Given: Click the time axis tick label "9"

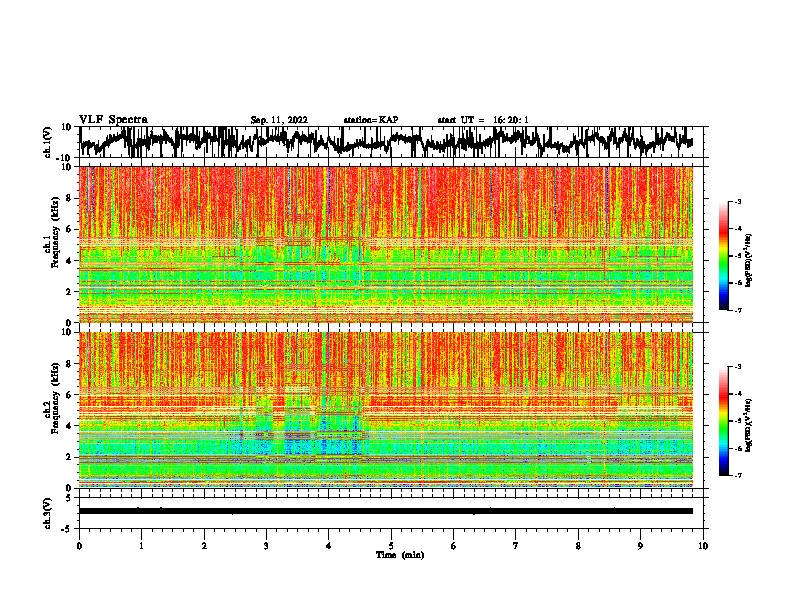Looking at the screenshot, I should 640,546.
